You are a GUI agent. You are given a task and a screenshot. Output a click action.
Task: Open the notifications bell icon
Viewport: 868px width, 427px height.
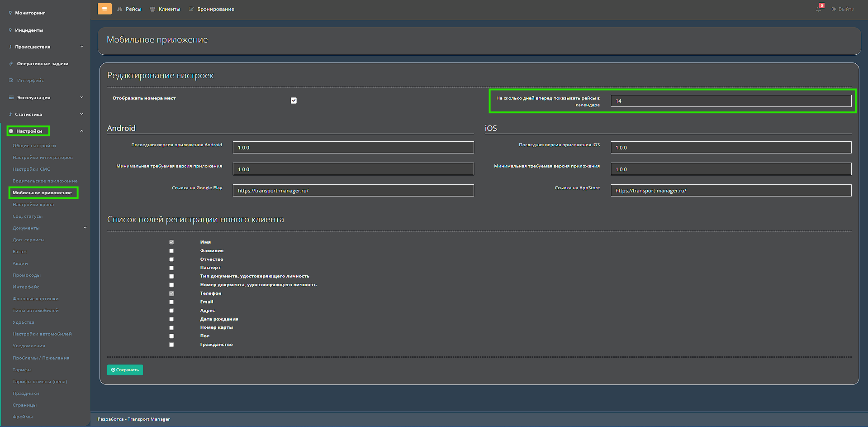818,9
